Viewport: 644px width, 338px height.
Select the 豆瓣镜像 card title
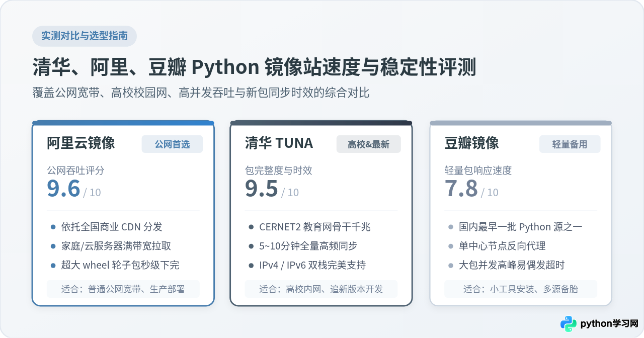pyautogui.click(x=471, y=143)
